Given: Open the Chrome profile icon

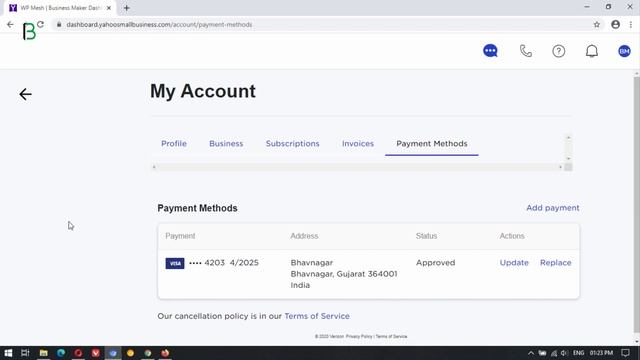Looking at the screenshot, I should click(x=616, y=24).
